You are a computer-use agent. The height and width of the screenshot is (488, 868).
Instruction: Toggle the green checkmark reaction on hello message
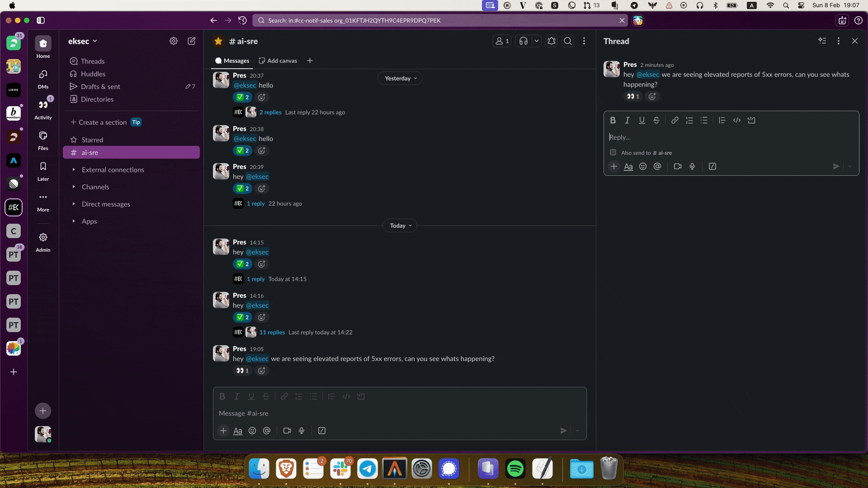(x=242, y=97)
